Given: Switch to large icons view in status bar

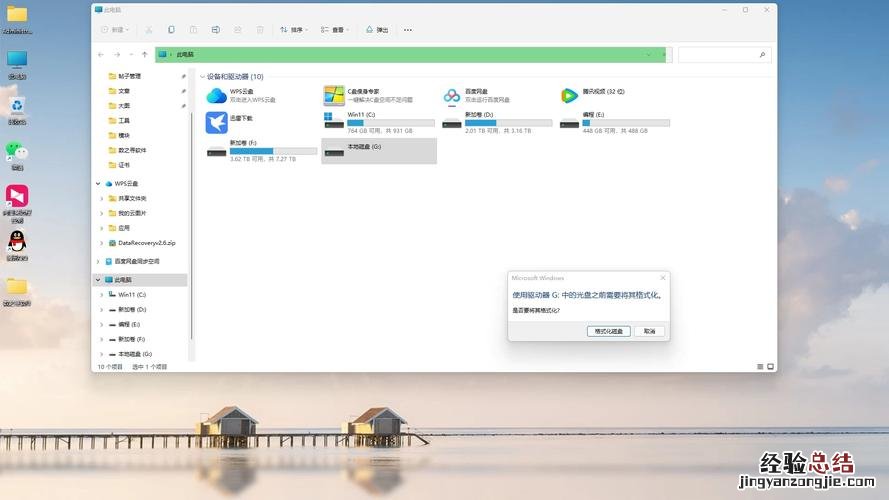Looking at the screenshot, I should pyautogui.click(x=770, y=367).
